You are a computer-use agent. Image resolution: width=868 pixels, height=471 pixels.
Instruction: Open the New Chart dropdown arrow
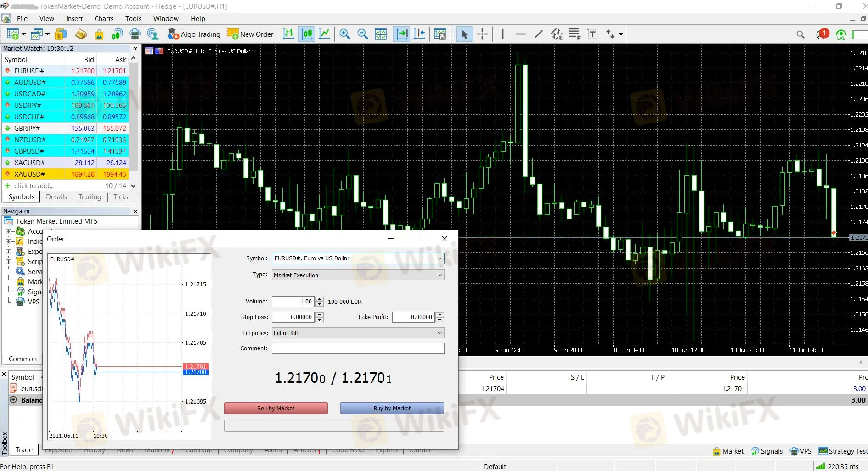pos(23,34)
